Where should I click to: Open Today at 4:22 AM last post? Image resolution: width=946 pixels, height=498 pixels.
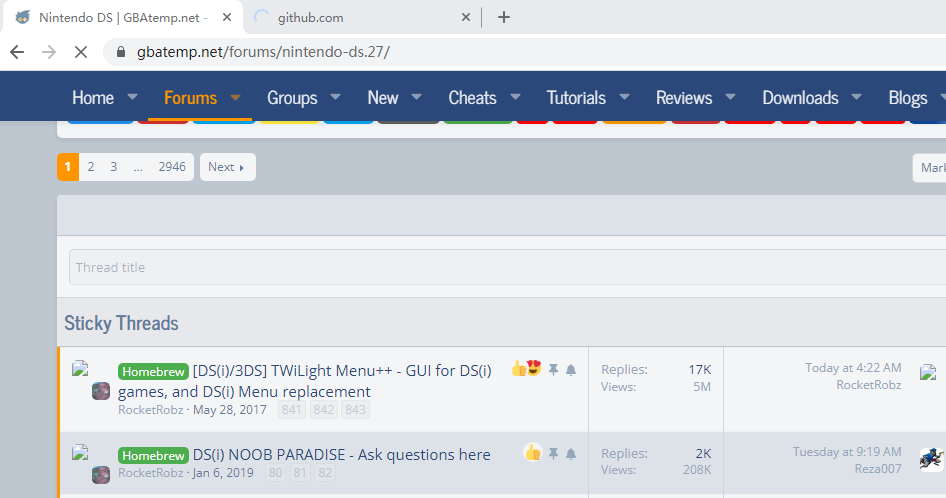[853, 368]
